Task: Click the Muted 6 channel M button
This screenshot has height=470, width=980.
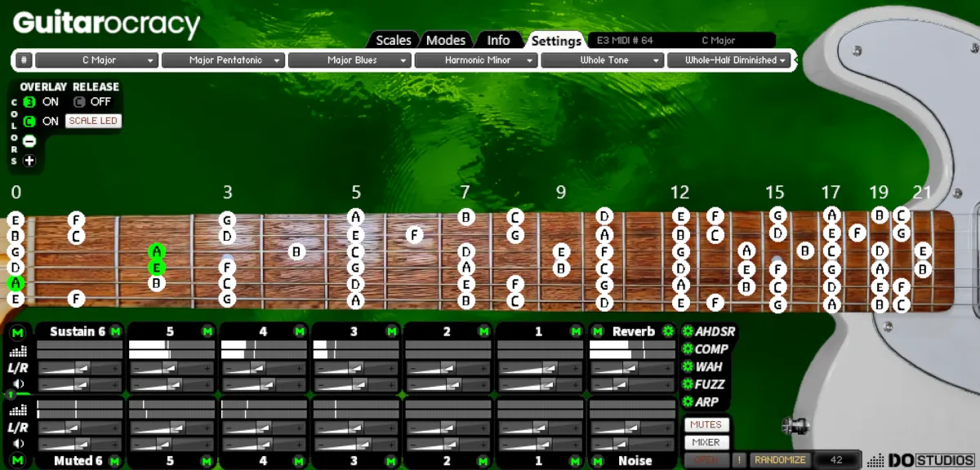Action: 115,461
